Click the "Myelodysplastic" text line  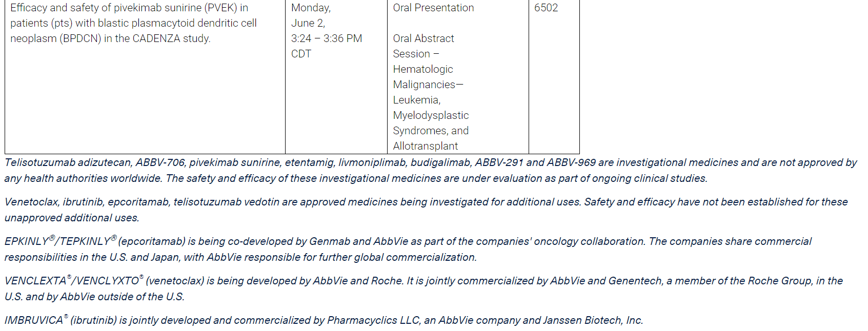coord(431,115)
